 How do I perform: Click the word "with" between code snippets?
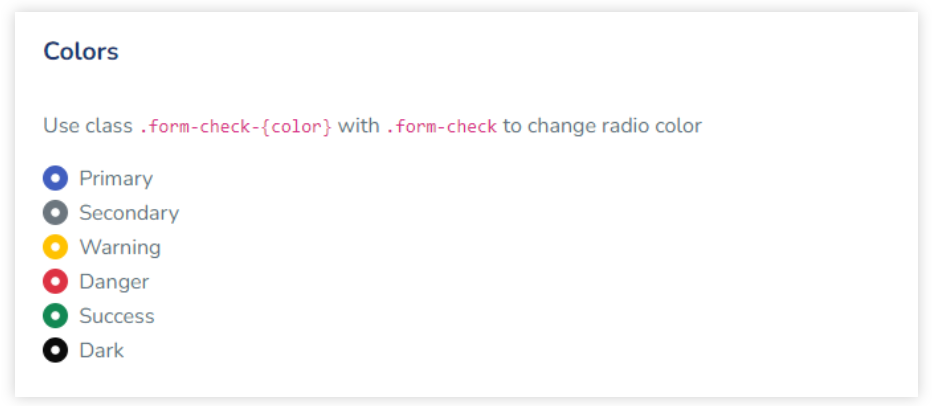point(358,126)
